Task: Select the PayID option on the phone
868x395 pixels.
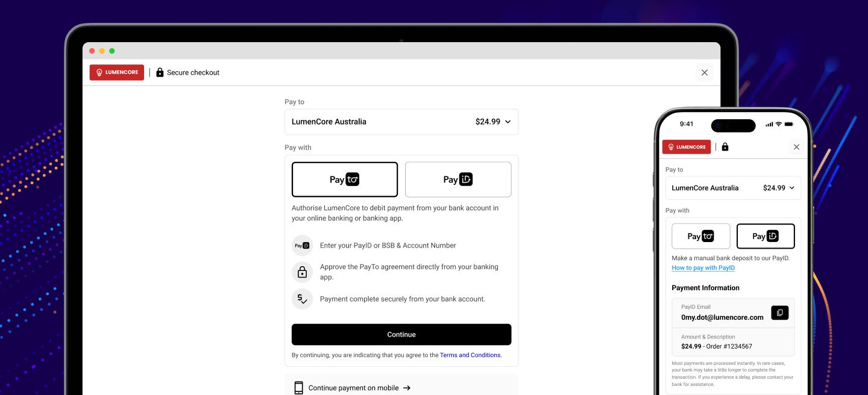Action: point(766,236)
